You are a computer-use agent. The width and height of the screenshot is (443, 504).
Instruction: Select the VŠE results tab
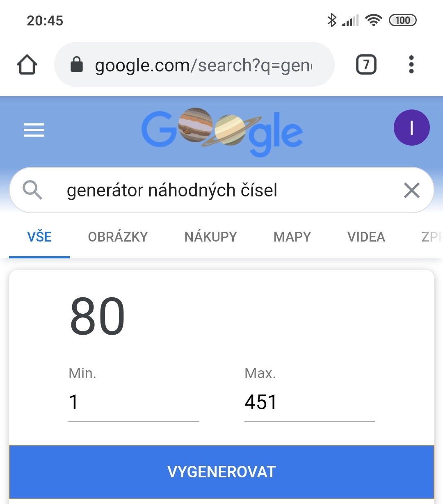[x=39, y=237]
